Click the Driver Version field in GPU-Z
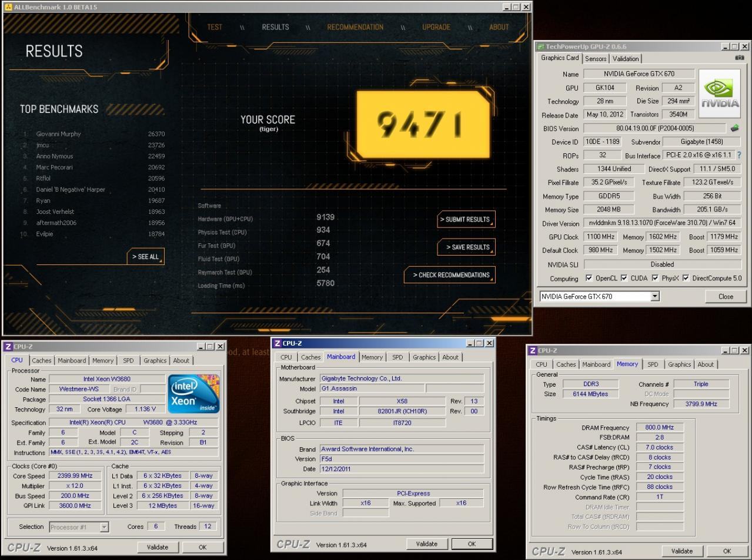 click(x=662, y=223)
